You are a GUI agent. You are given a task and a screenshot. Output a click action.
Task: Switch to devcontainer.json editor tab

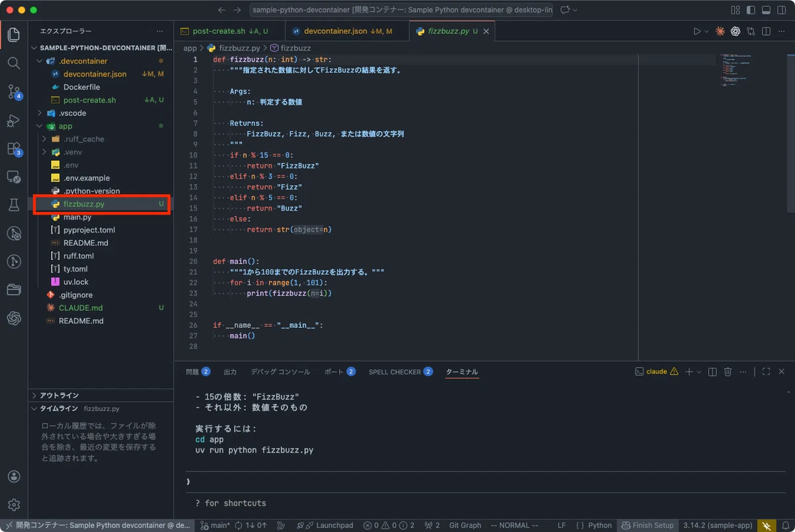347,31
